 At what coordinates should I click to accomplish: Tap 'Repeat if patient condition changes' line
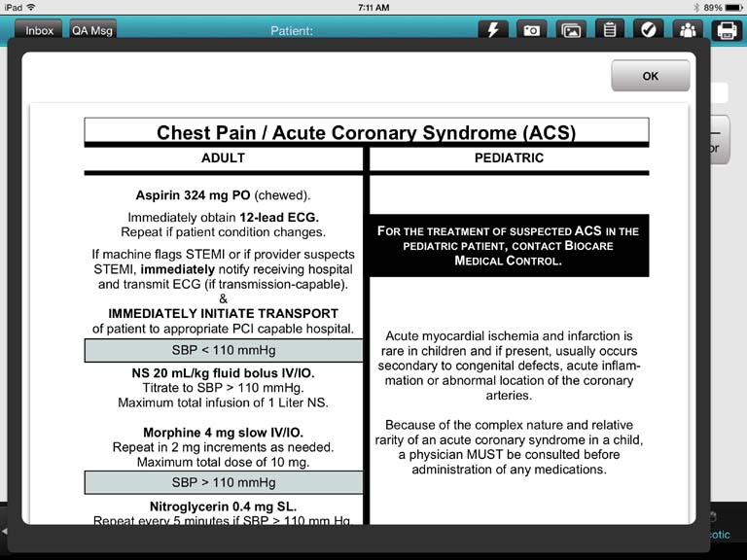click(223, 232)
